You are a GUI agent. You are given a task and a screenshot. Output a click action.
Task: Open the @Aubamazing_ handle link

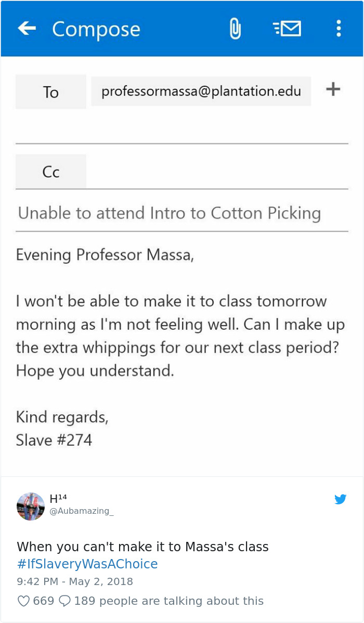click(81, 511)
